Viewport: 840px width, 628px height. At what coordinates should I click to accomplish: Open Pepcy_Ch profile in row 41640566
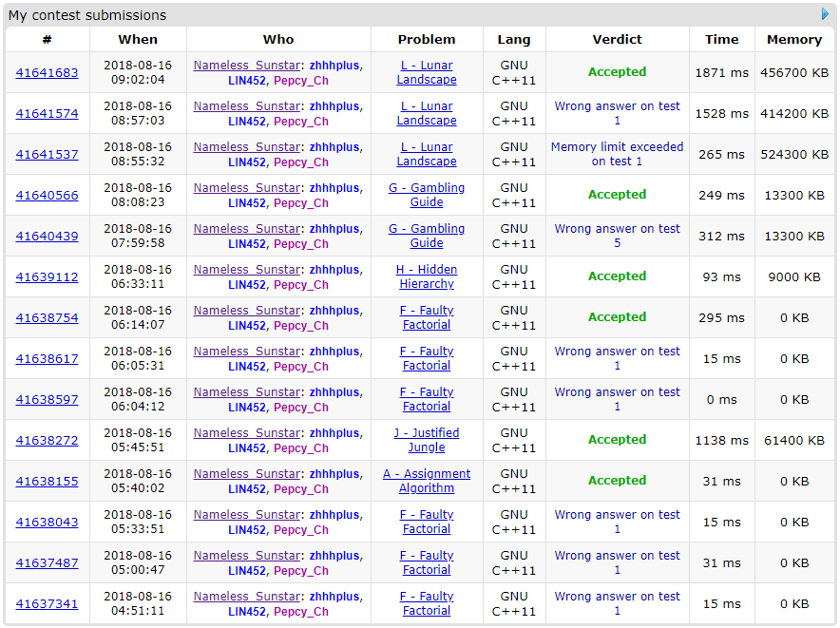point(301,203)
